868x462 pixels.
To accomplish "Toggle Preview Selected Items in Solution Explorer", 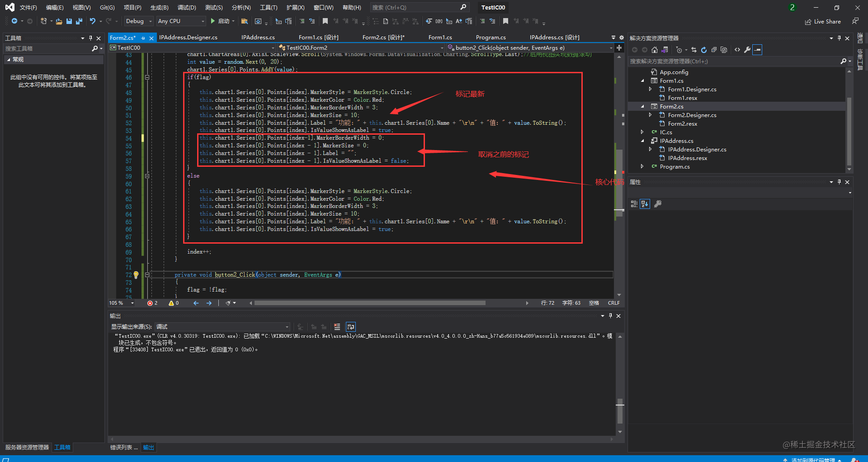I will coord(757,50).
